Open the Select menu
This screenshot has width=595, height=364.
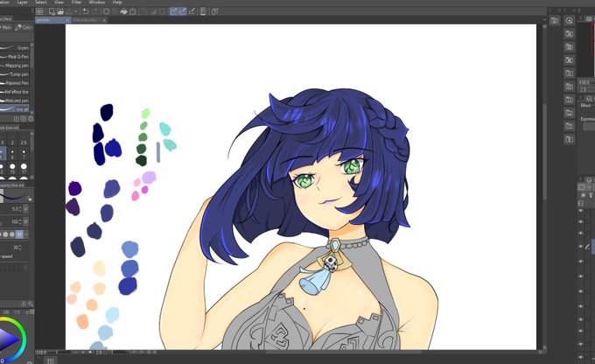[41, 2]
